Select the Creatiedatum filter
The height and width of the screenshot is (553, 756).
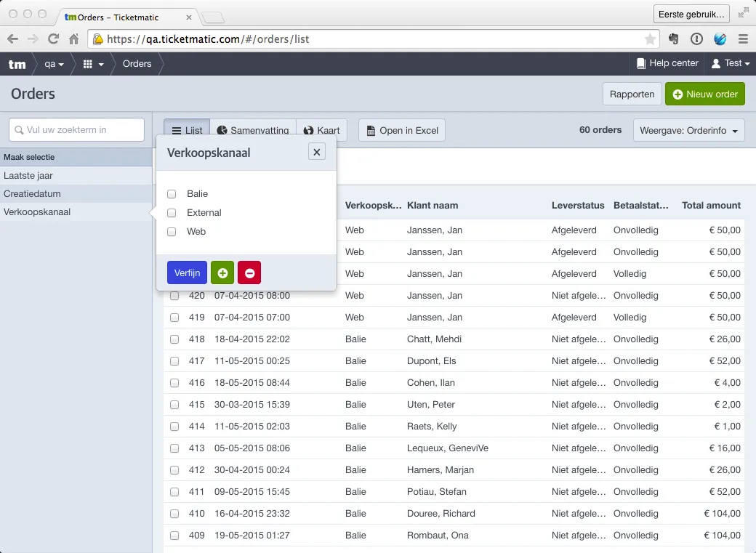76,194
